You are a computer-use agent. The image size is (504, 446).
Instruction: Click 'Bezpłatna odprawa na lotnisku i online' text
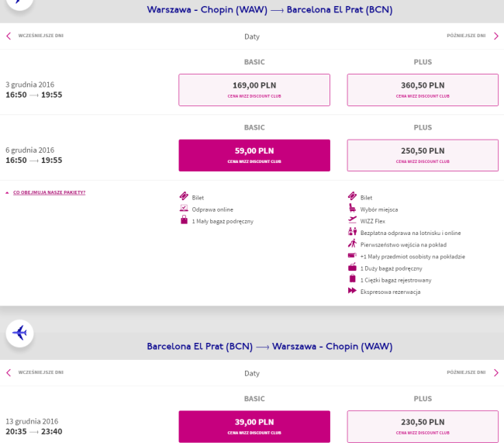[410, 233]
